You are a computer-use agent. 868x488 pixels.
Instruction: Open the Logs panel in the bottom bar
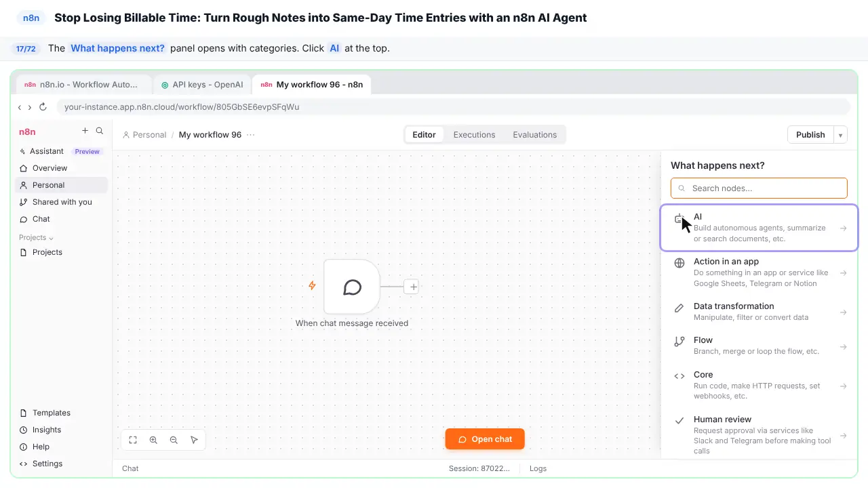point(538,468)
